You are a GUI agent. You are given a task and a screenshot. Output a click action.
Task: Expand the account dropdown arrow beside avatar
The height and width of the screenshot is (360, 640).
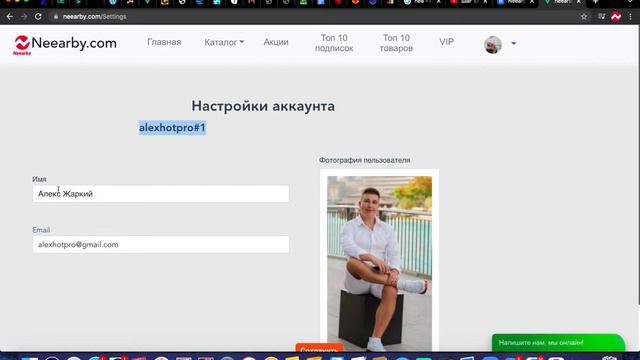pos(513,43)
